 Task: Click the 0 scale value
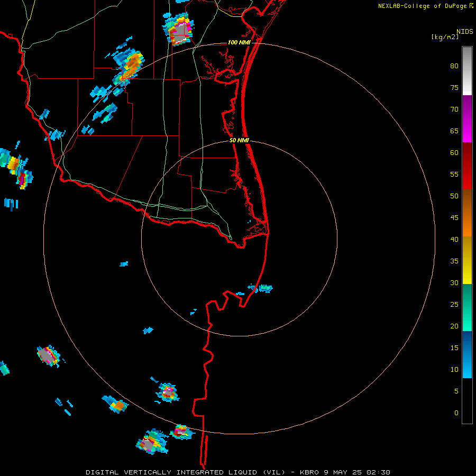point(456,413)
